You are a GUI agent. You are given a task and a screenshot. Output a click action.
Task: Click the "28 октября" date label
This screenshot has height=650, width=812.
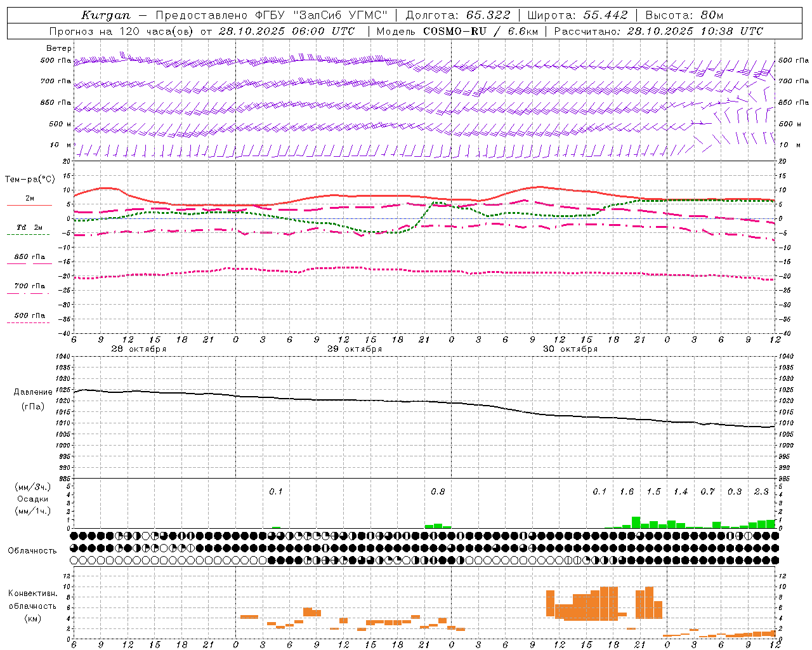(139, 349)
